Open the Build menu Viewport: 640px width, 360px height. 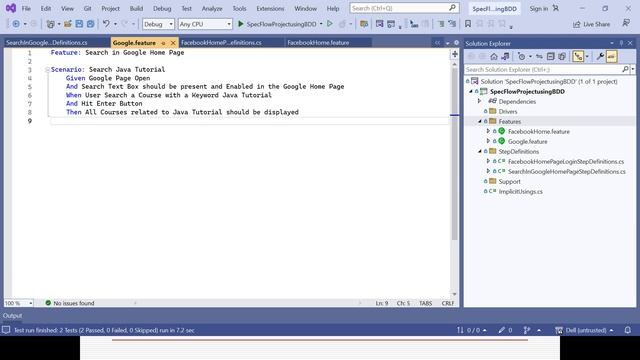point(136,8)
